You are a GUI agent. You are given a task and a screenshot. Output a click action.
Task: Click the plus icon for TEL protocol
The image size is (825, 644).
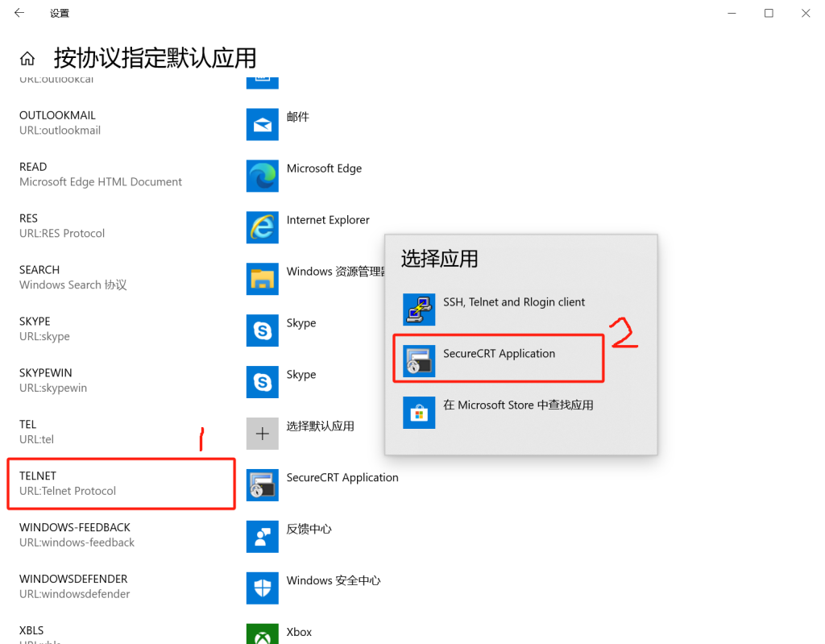(x=262, y=434)
